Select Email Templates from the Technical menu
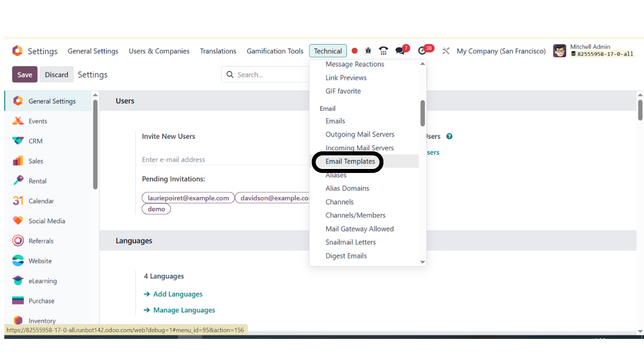Image resolution: width=644 pixels, height=362 pixels. point(350,161)
